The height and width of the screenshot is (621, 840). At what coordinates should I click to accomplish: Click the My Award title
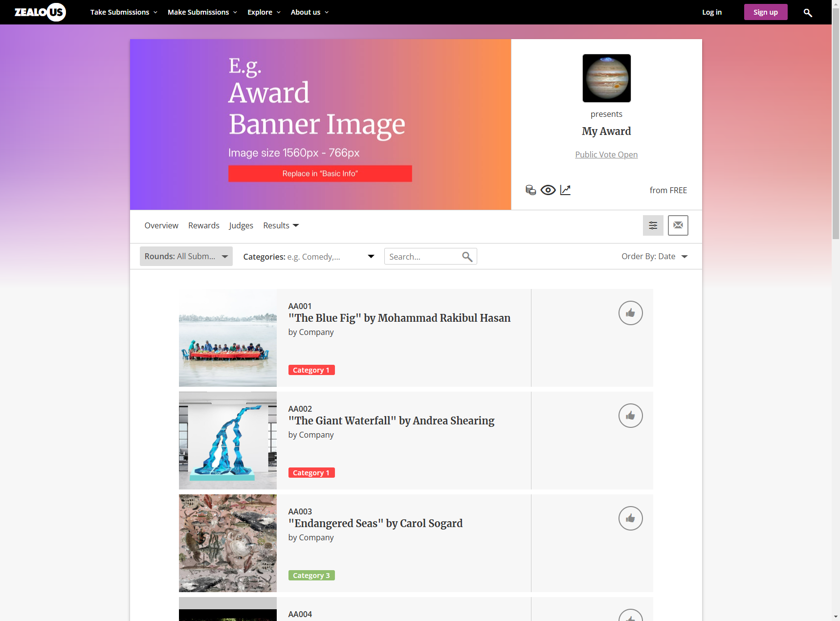(606, 131)
